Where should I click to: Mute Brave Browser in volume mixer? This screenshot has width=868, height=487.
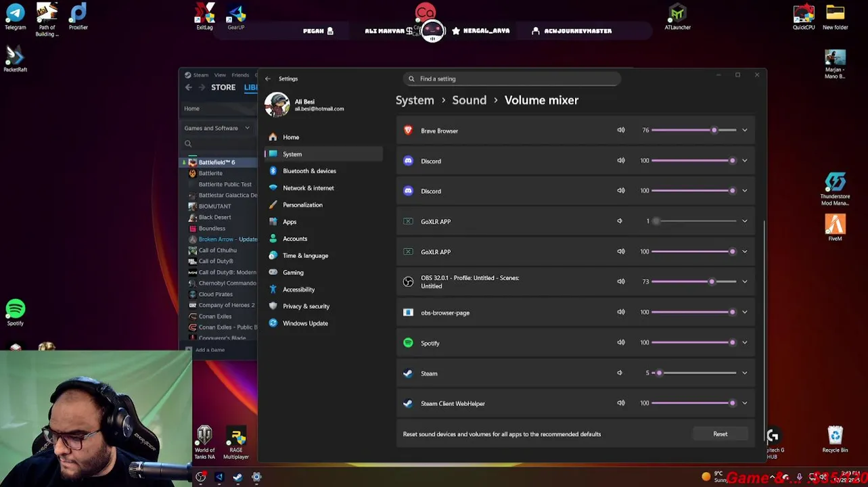coord(620,130)
